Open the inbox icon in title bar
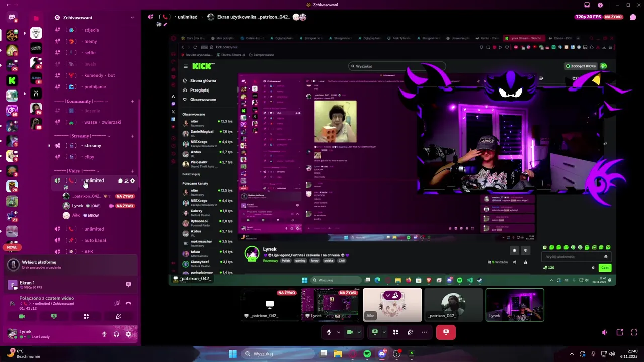Screen dimensions: 644x362 tap(587, 5)
